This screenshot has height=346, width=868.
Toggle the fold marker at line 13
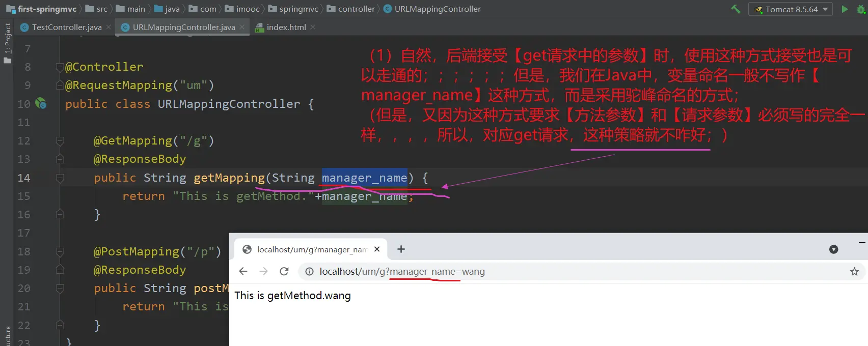60,159
